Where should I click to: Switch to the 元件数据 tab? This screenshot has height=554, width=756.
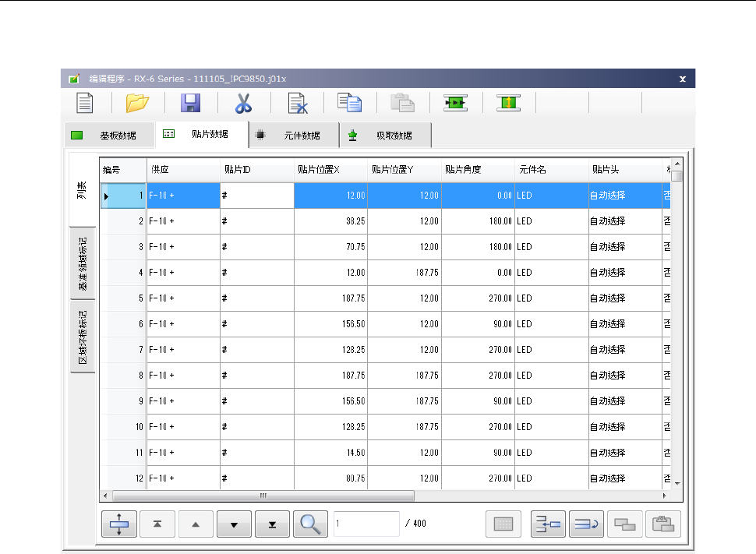[x=293, y=135]
